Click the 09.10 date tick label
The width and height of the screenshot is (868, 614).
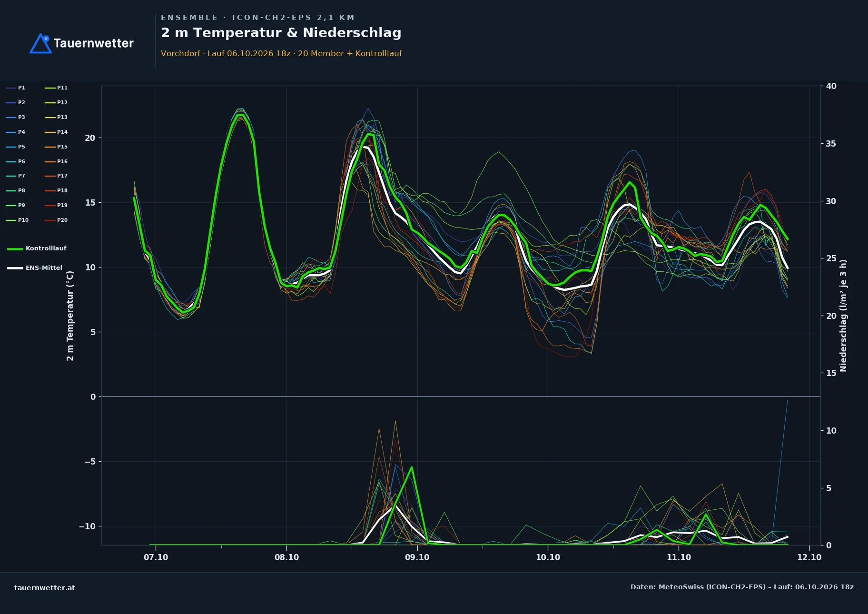click(x=417, y=557)
